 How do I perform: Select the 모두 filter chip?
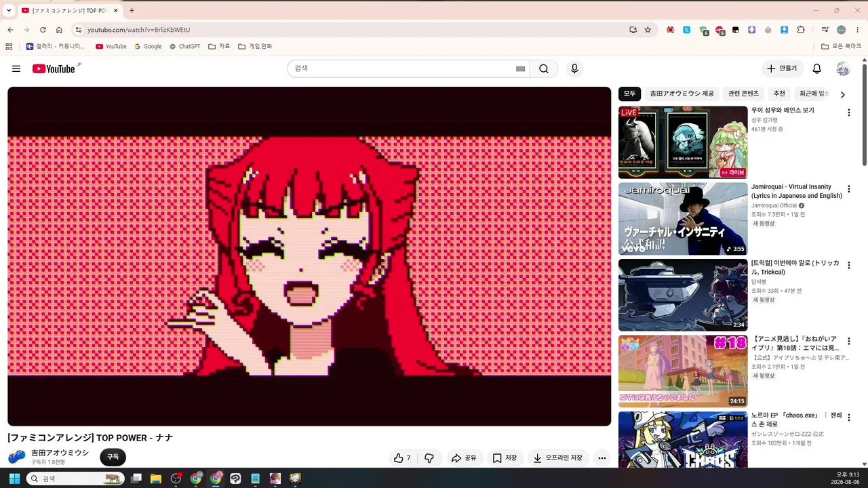pyautogui.click(x=629, y=94)
